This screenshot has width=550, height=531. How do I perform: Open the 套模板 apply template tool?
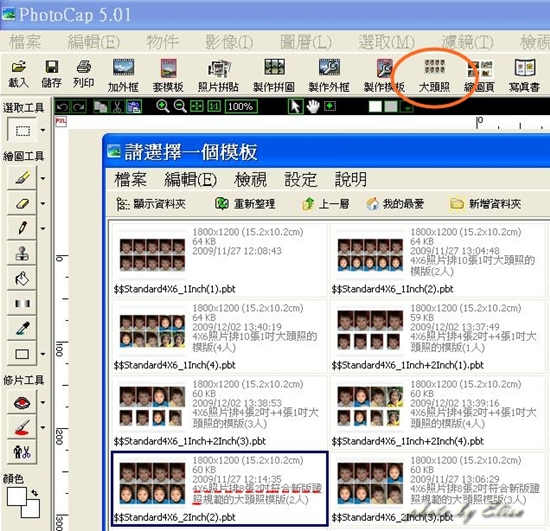pos(168,75)
